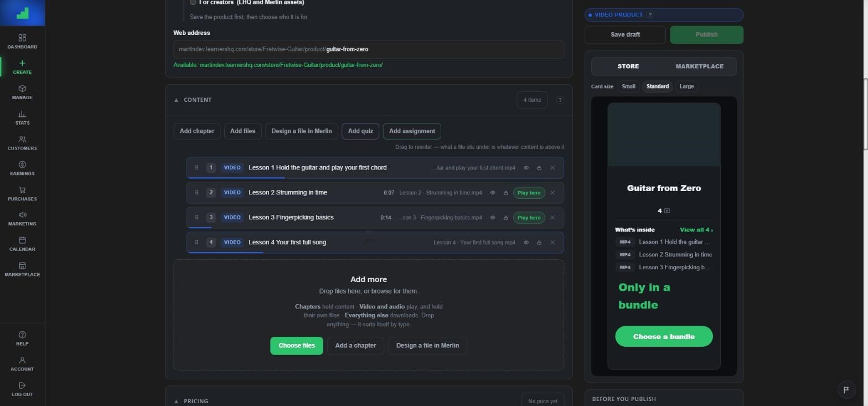Toggle the lock on Lesson 3

tap(505, 218)
